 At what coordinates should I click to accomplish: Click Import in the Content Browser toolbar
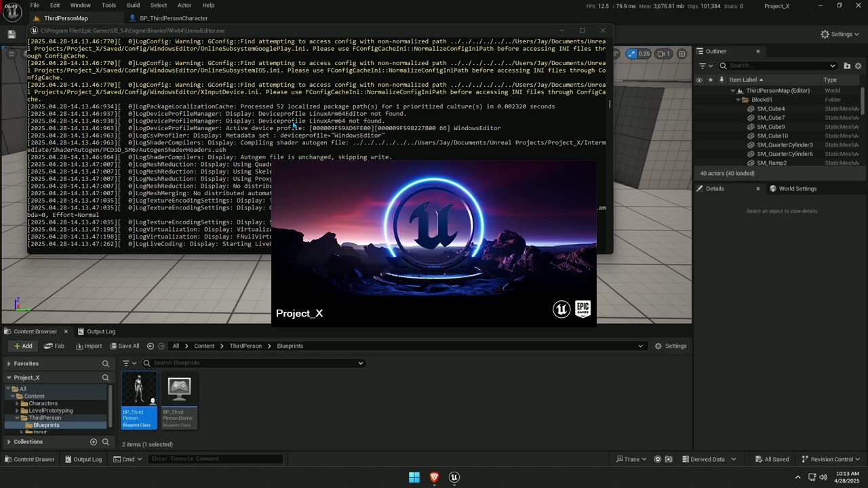point(89,346)
